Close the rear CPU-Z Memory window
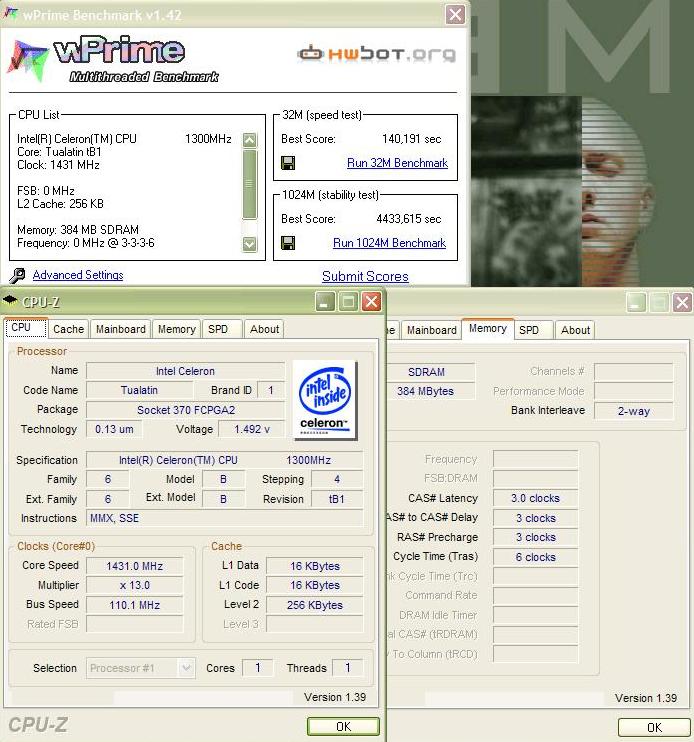Image resolution: width=694 pixels, height=742 pixels. 683,302
